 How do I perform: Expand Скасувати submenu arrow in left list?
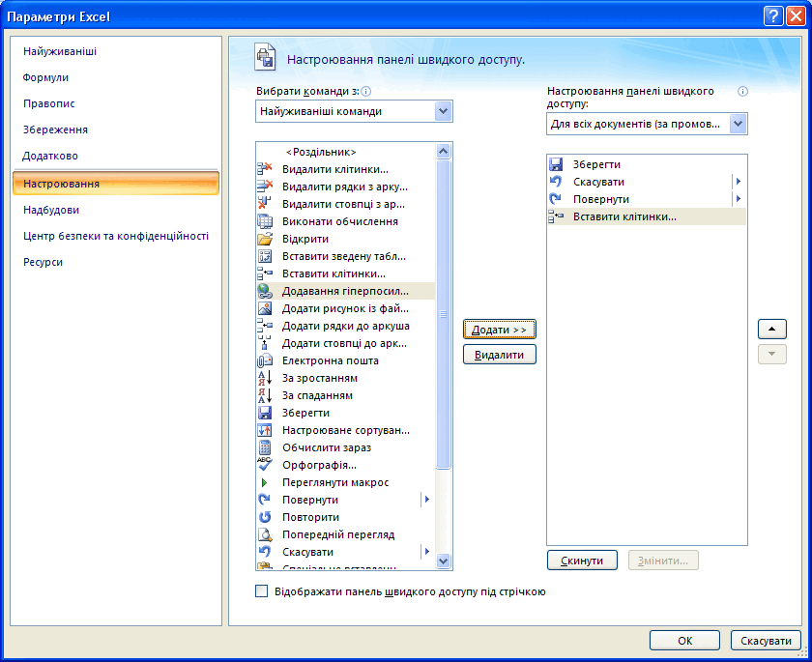point(426,551)
